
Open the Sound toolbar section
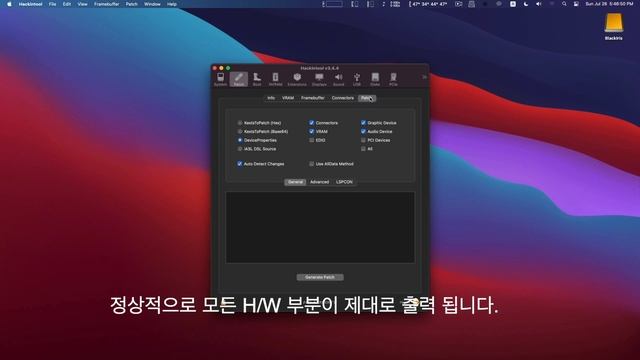coord(338,79)
